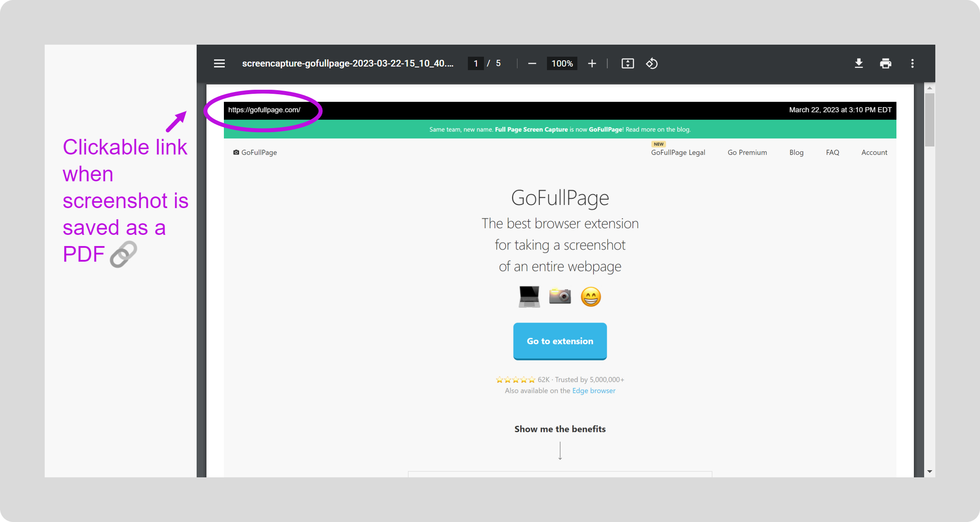Viewport: 980px width, 522px height.
Task: Click the Blog navigation item
Action: click(x=796, y=152)
